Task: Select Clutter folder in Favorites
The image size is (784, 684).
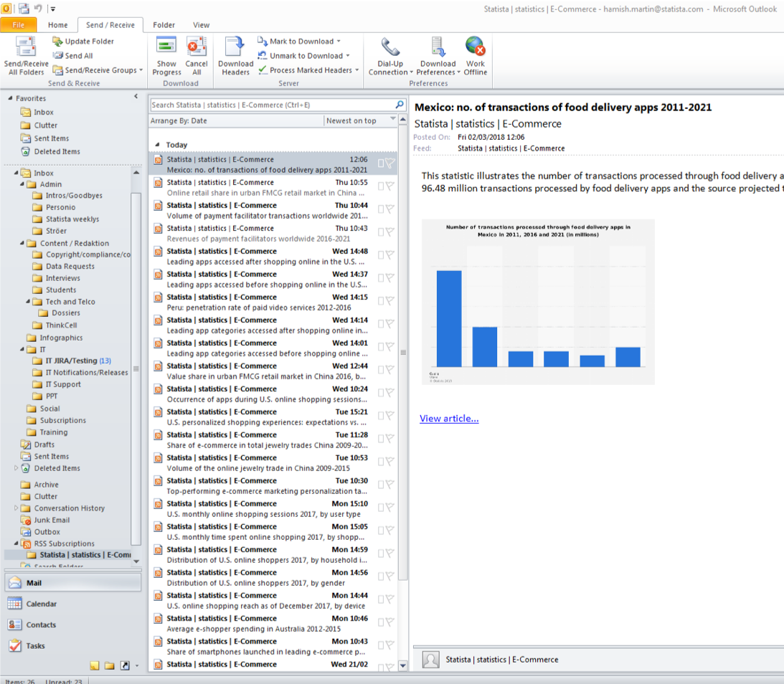Action: click(45, 125)
